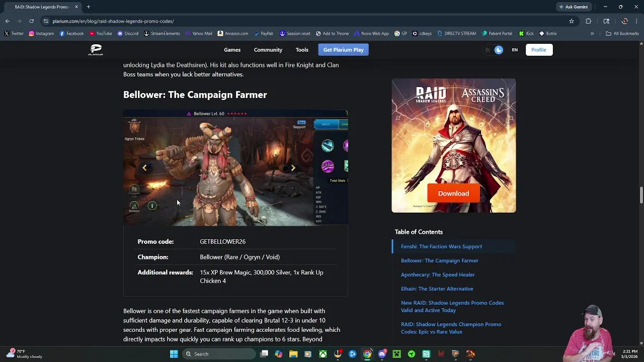Screen dimensions: 644x362
Task: Open the Yahoo Mail bookmark
Action: coord(198,34)
